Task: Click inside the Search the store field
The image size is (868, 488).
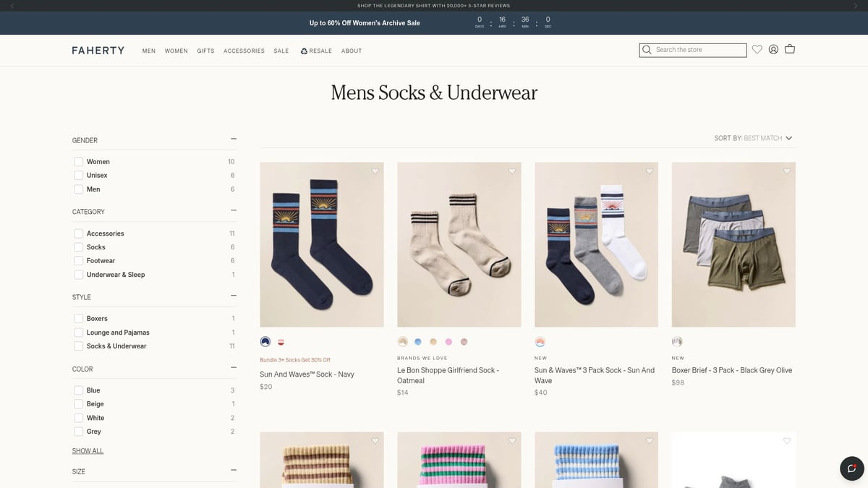Action: (694, 50)
